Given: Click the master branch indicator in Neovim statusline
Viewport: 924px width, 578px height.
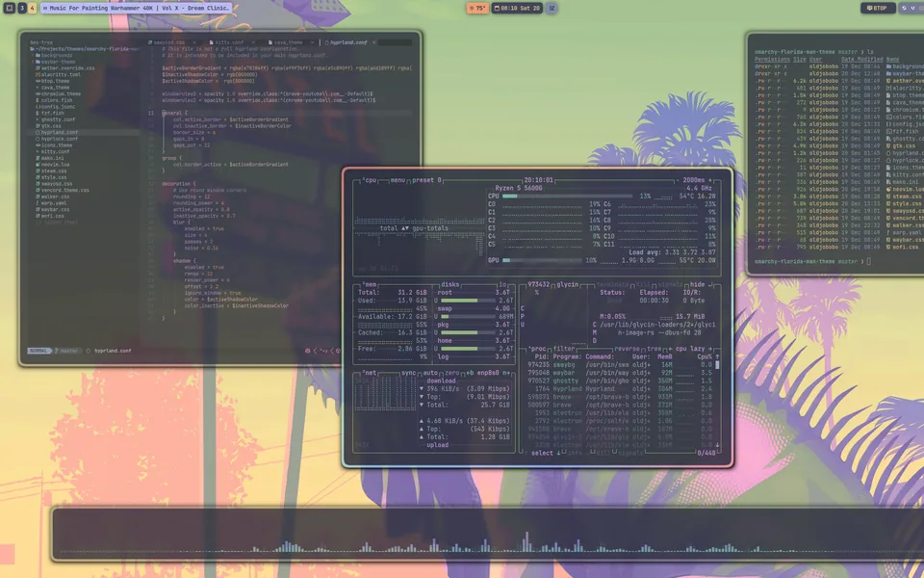Looking at the screenshot, I should [67, 351].
